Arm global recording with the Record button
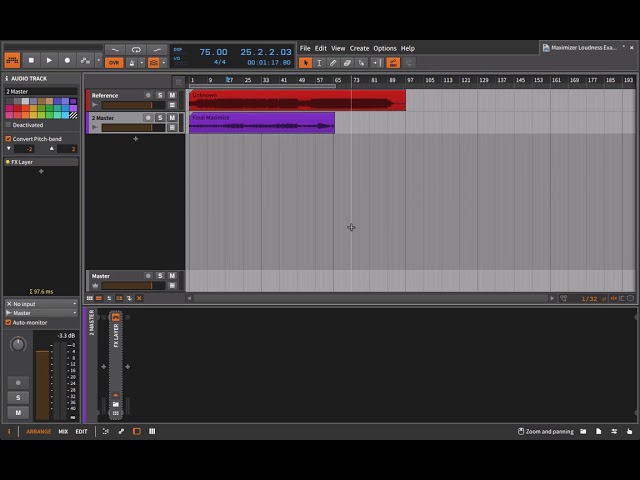 click(67, 60)
